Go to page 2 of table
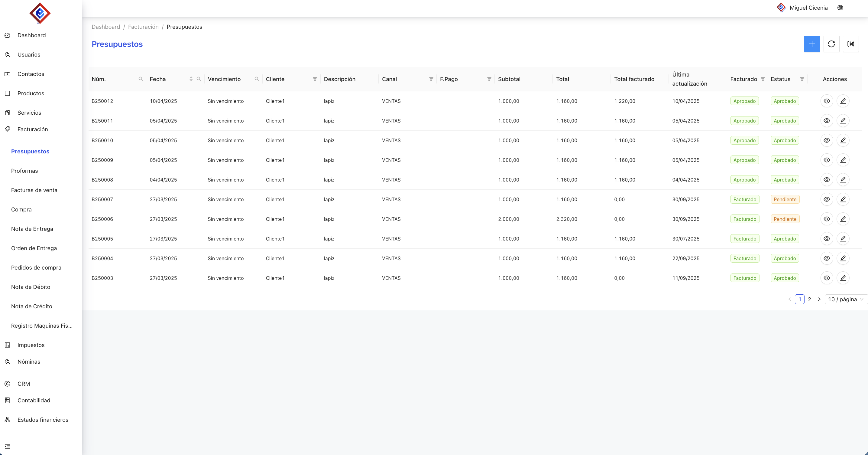 coord(809,299)
